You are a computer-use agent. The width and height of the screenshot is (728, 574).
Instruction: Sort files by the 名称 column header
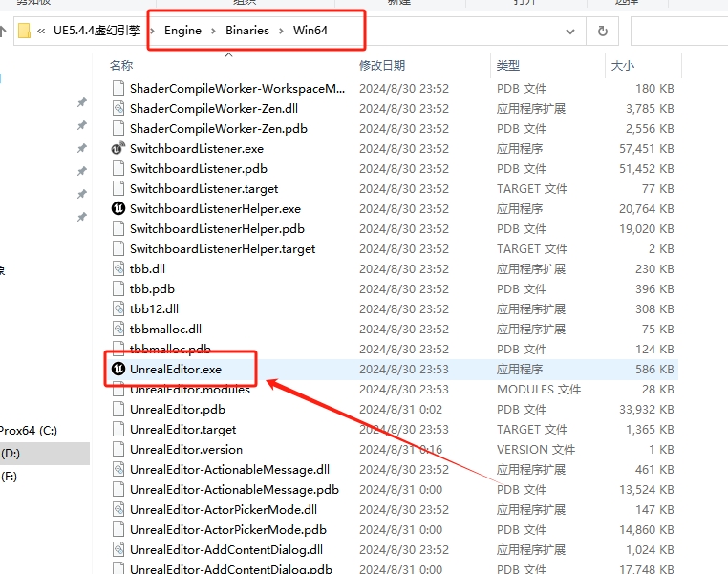click(121, 65)
